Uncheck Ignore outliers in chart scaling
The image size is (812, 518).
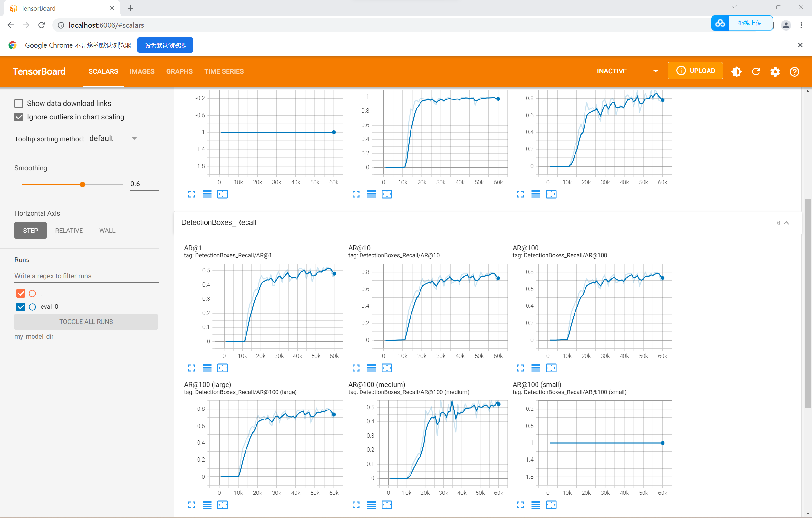click(x=19, y=117)
